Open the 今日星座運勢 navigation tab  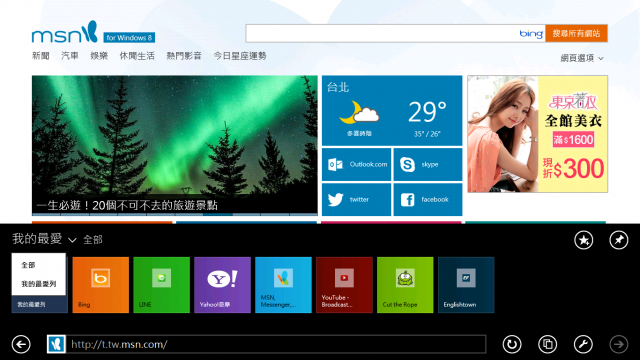[x=240, y=56]
